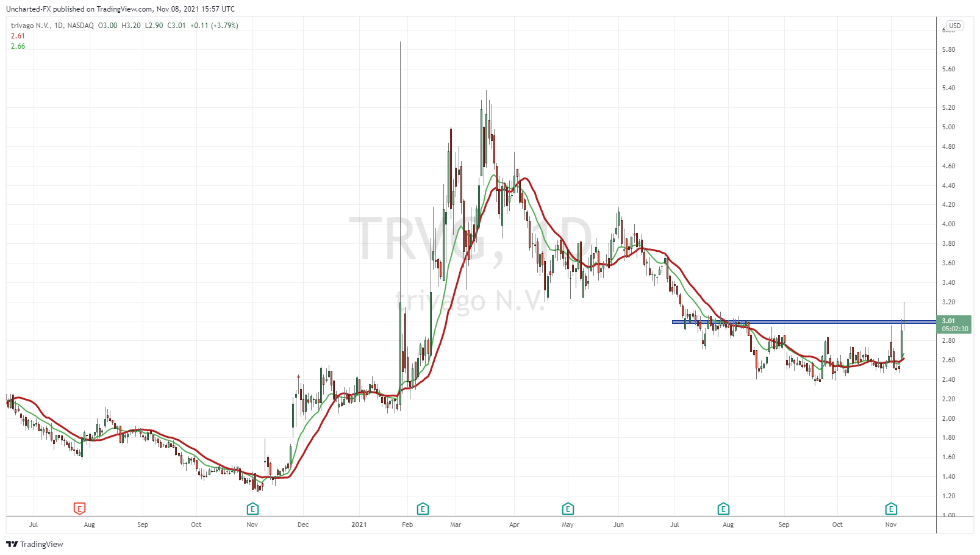
Task: Click the earnings marker at November 2021
Action: (891, 509)
